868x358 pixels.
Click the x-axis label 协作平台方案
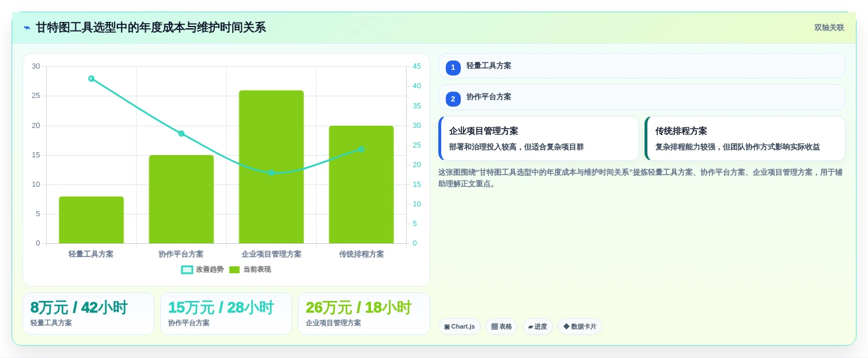[x=181, y=254]
